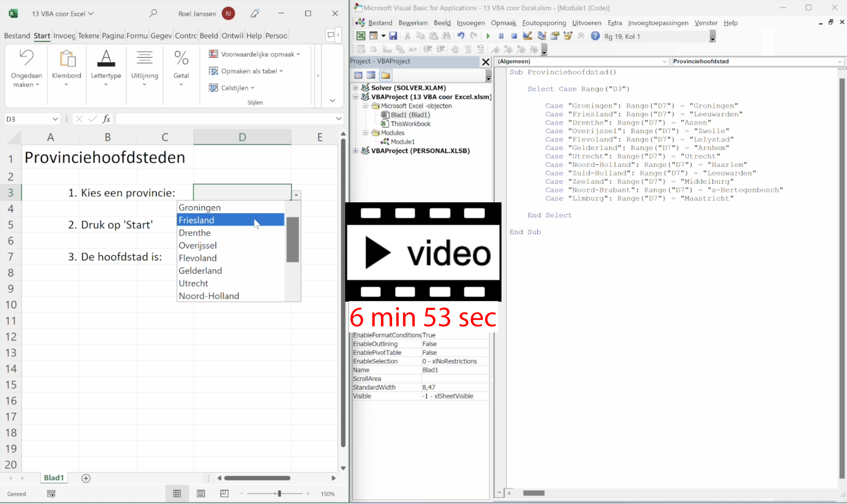Screen dimensions: 847x504
Task: Click the Name Box showing D3
Action: (x=31, y=119)
